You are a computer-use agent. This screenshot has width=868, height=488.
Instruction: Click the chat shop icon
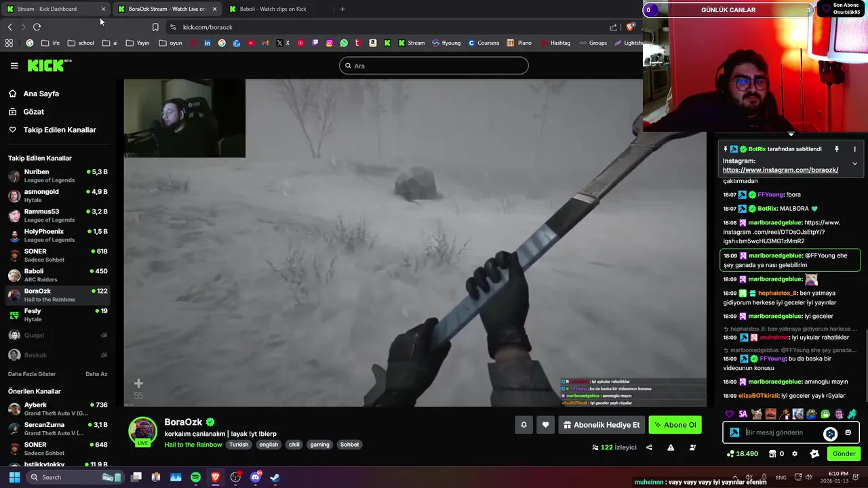tap(772, 453)
